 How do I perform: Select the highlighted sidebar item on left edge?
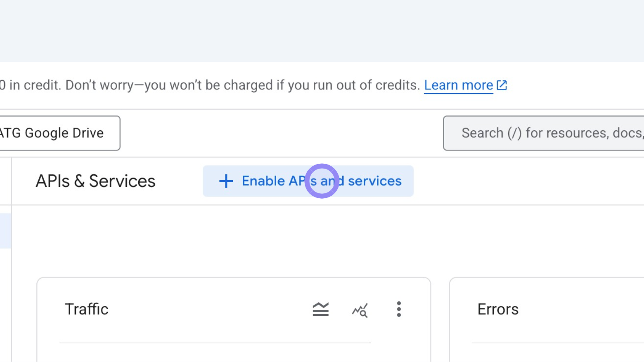click(5, 231)
